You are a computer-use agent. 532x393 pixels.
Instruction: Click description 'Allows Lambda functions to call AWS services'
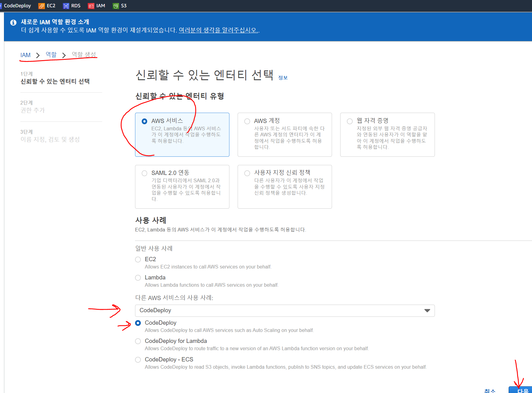pos(212,285)
